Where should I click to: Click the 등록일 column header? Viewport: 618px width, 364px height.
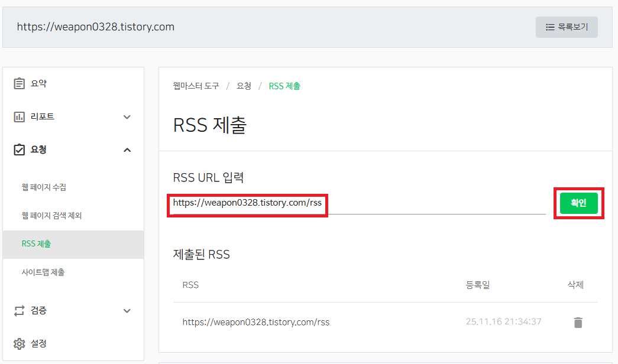478,285
